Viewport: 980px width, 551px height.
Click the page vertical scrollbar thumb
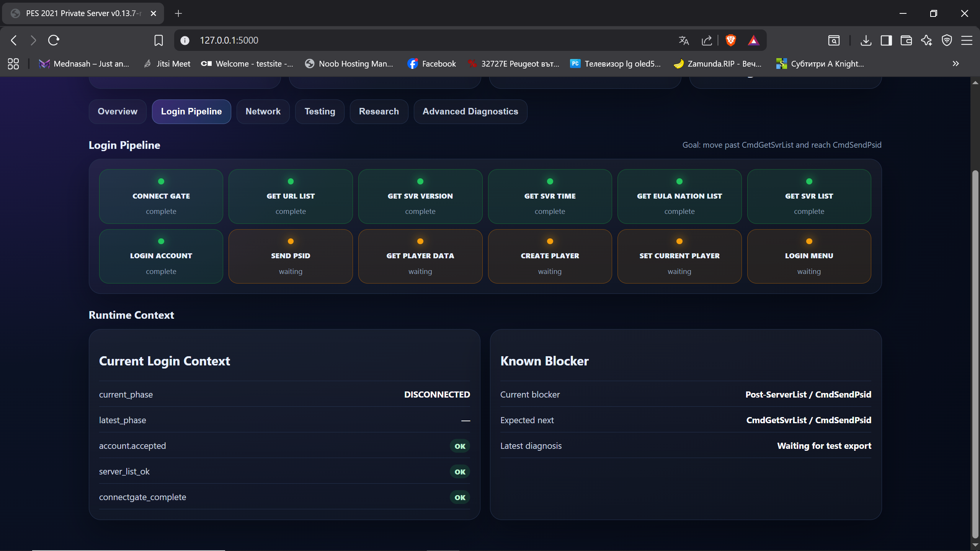point(975,354)
